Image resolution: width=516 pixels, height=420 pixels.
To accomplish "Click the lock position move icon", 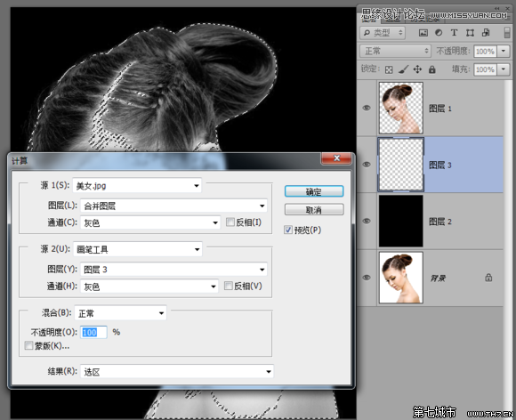I will pos(417,69).
